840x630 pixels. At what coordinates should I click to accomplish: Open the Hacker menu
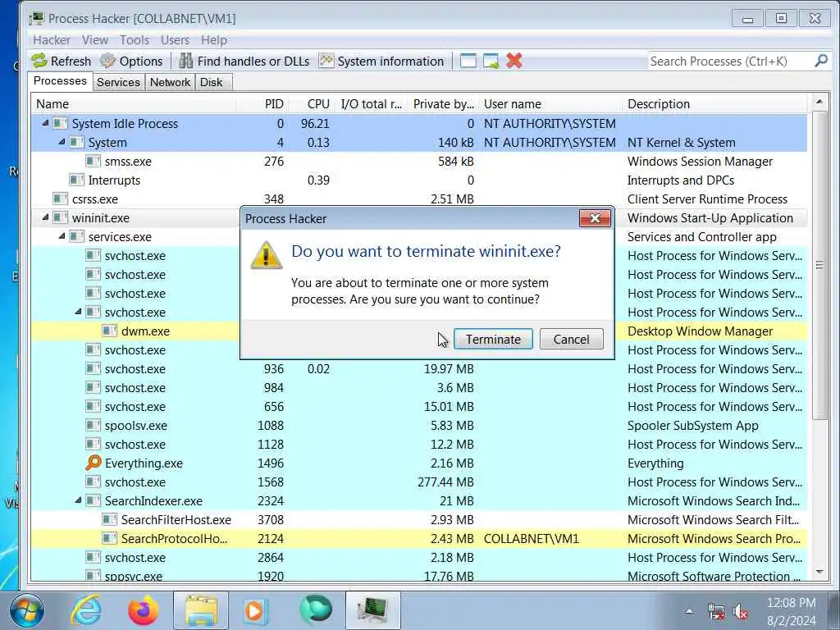click(52, 40)
